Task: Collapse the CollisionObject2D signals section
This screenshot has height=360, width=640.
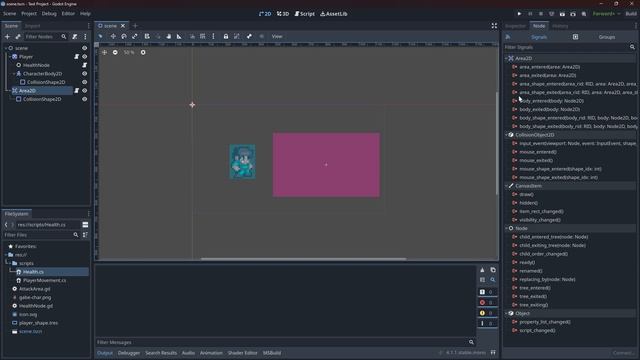Action: 507,135
